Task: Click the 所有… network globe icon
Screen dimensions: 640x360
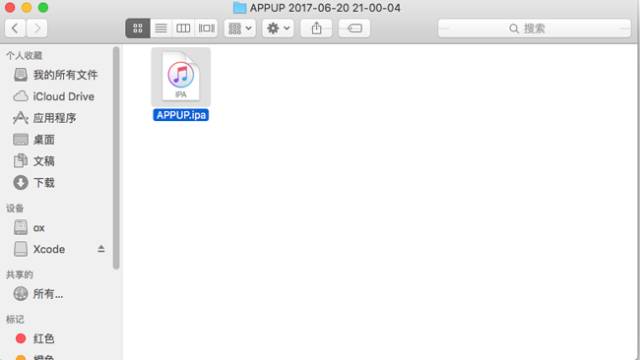Action: click(20, 294)
